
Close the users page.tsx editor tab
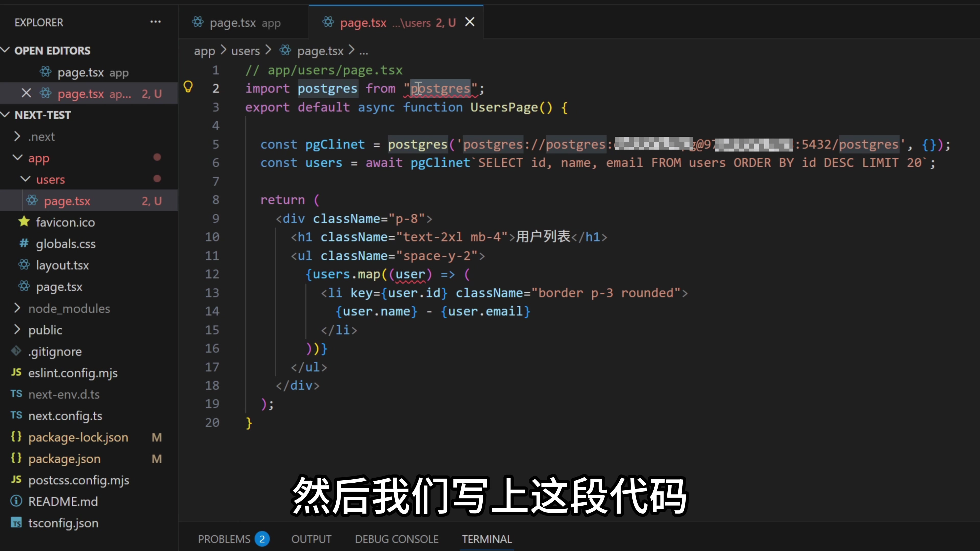(470, 22)
